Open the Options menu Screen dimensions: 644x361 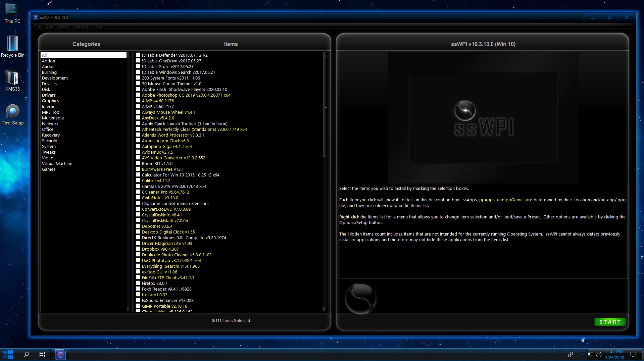pos(81,26)
